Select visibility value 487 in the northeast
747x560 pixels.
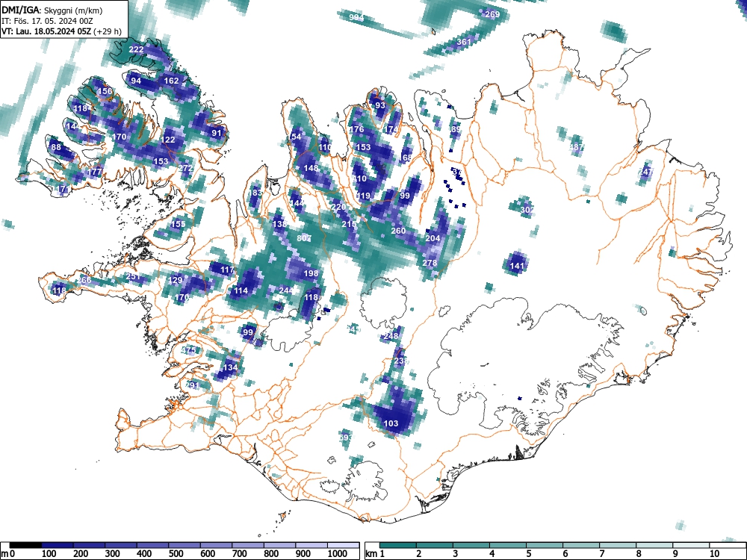(576, 147)
